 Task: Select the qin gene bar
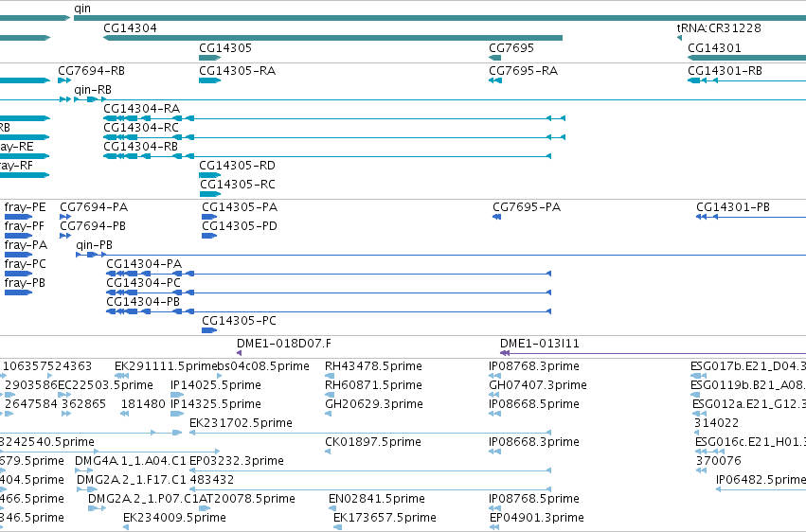tap(440, 18)
